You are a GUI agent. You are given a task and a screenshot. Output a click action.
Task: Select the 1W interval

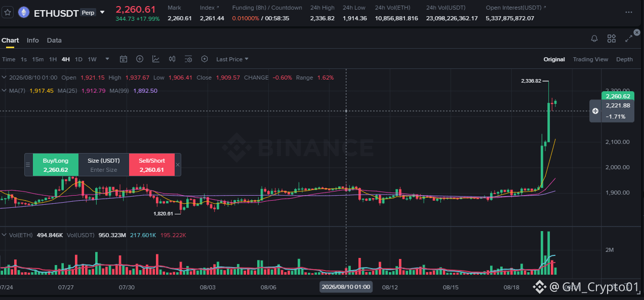pyautogui.click(x=92, y=59)
